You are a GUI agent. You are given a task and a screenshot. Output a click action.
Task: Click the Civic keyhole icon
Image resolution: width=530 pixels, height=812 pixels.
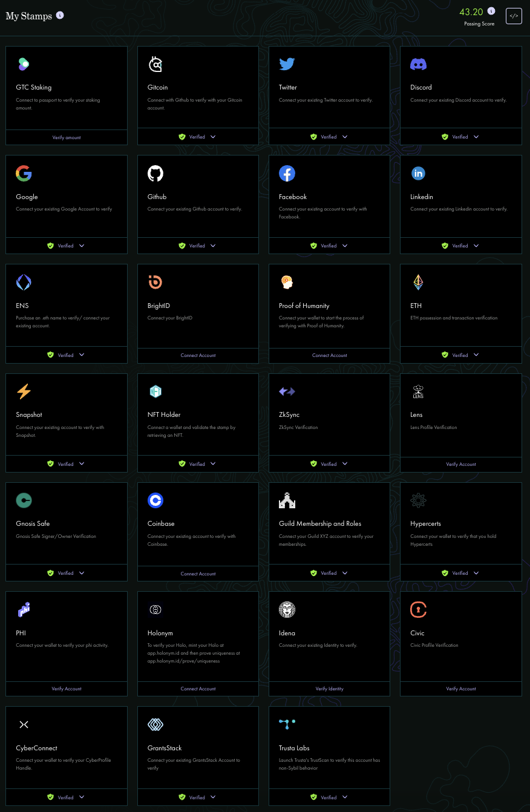pyautogui.click(x=418, y=610)
